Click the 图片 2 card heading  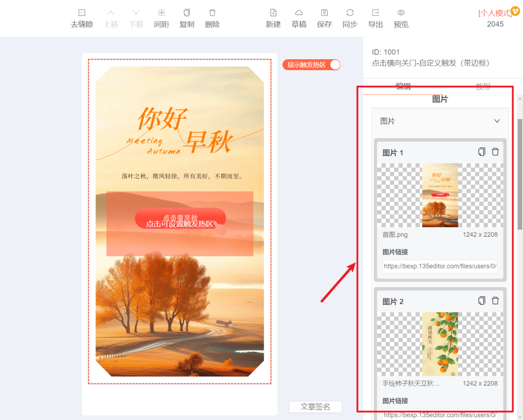[393, 301]
